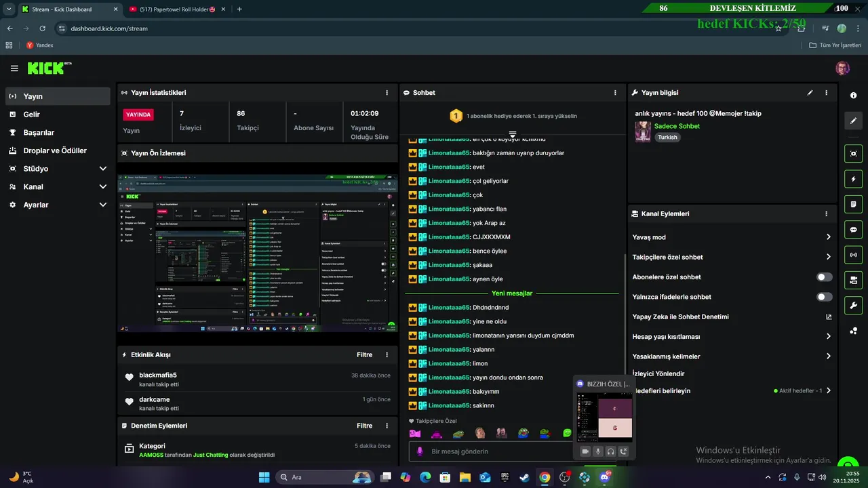Open Takipçilere özel sohbet options arrow
This screenshot has height=488, width=868.
(x=828, y=257)
